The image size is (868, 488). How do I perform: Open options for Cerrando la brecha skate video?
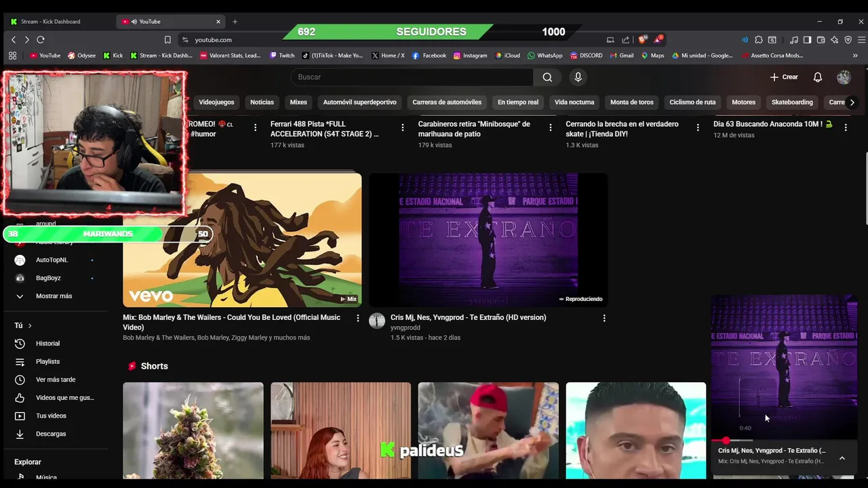tap(698, 127)
